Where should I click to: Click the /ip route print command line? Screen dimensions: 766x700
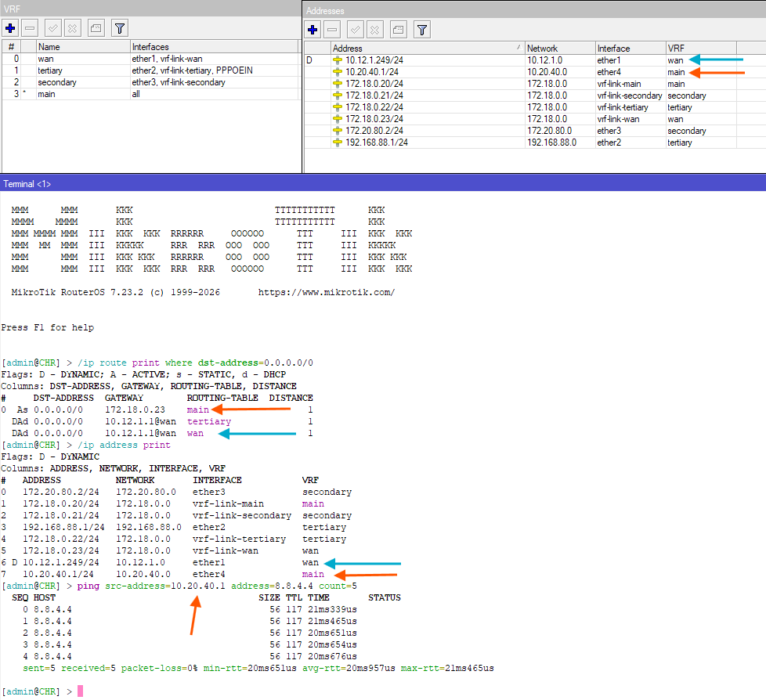coord(157,363)
